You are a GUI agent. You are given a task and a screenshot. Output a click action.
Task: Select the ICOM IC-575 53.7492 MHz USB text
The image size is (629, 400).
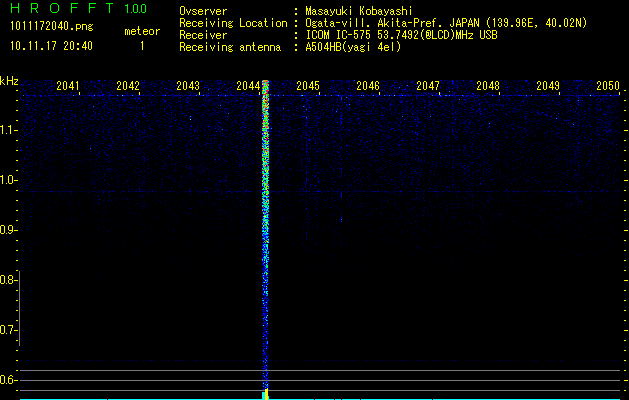401,35
